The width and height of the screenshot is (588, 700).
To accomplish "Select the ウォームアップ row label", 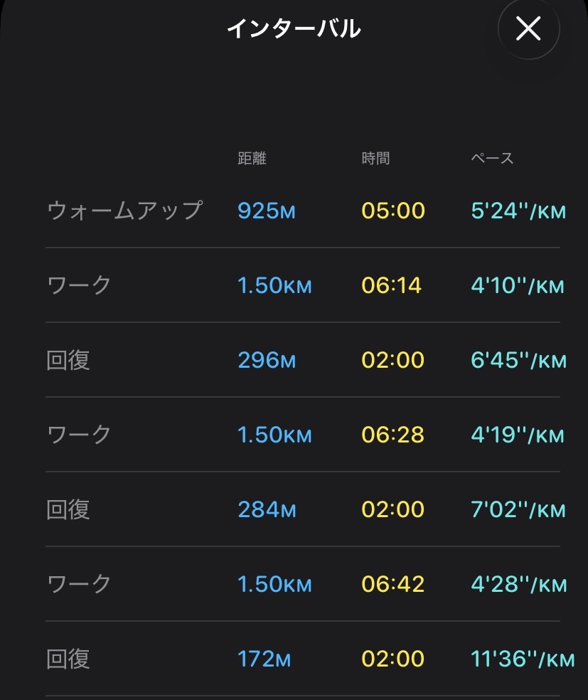I will [124, 211].
